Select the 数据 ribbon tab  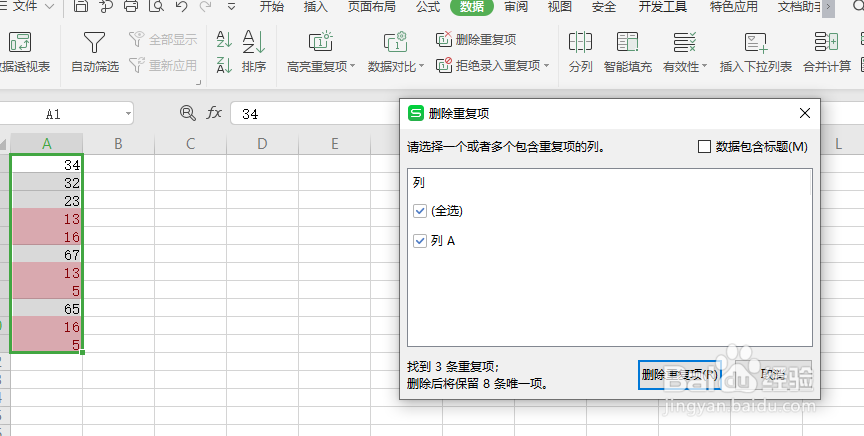[x=472, y=7]
